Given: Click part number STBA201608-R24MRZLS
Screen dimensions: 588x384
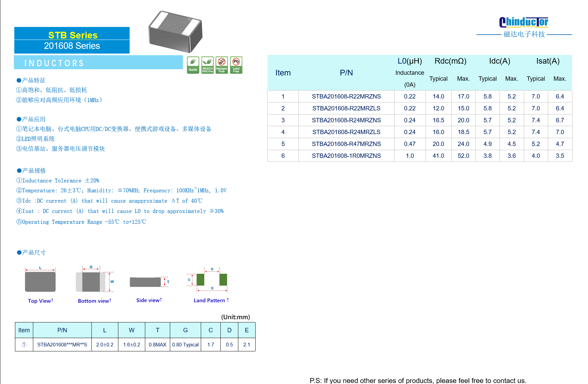Looking at the screenshot, I should pyautogui.click(x=346, y=132).
